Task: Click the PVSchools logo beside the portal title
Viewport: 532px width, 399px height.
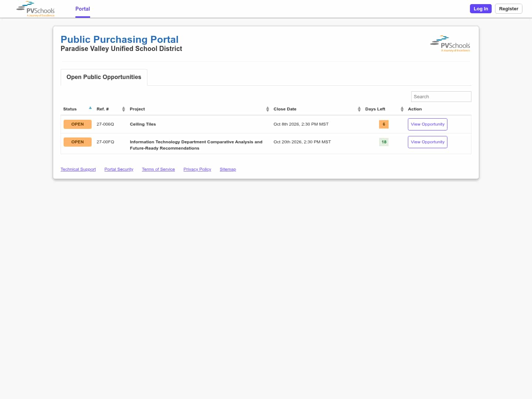Action: tap(450, 44)
